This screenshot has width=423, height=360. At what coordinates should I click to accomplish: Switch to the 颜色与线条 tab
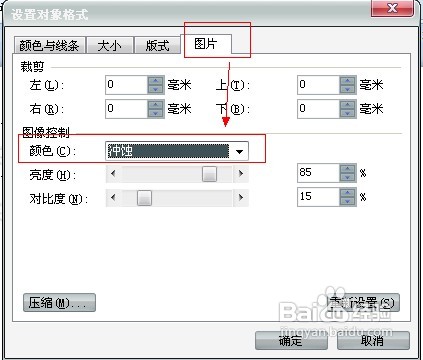point(49,45)
